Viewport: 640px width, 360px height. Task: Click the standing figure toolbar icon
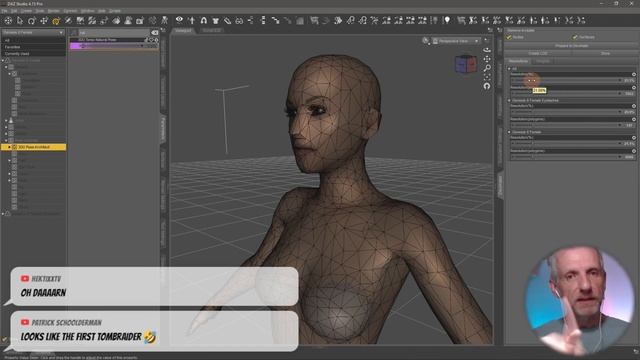coord(164,20)
